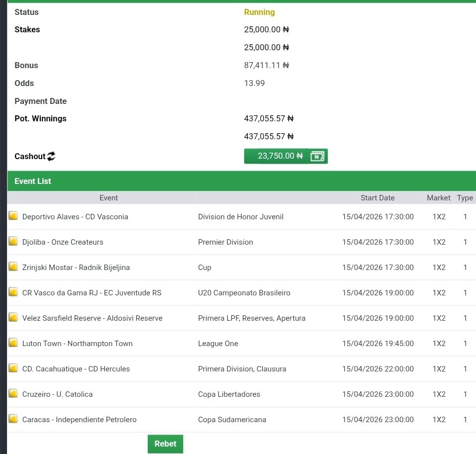Viewport: 476px width, 454px height.
Task: Click Deportivo Alaves - CD Vasconia event
Action: [75, 217]
